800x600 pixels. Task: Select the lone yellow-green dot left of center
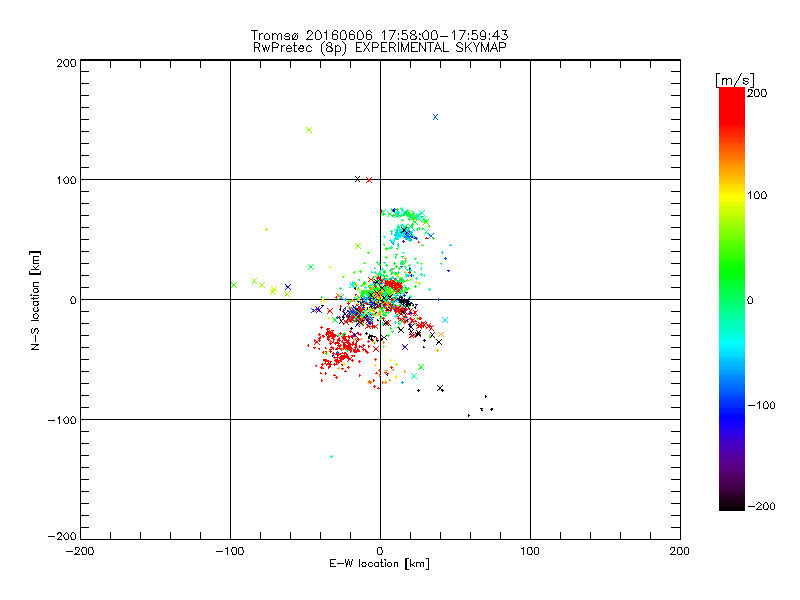[x=266, y=229]
